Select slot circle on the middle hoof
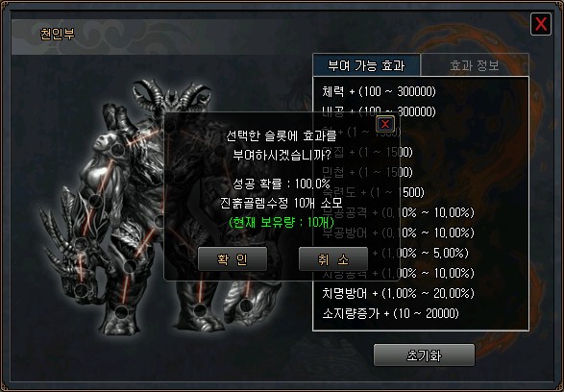564x392 pixels. coord(200,309)
